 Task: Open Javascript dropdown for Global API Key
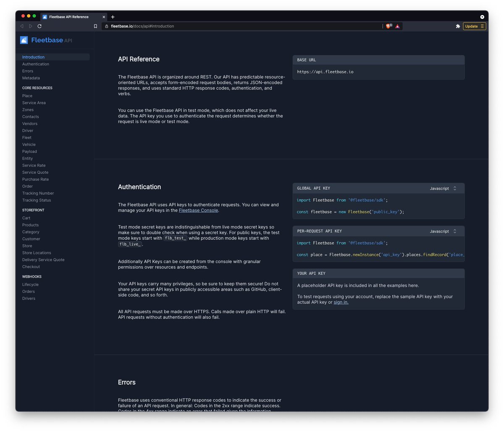click(x=443, y=189)
